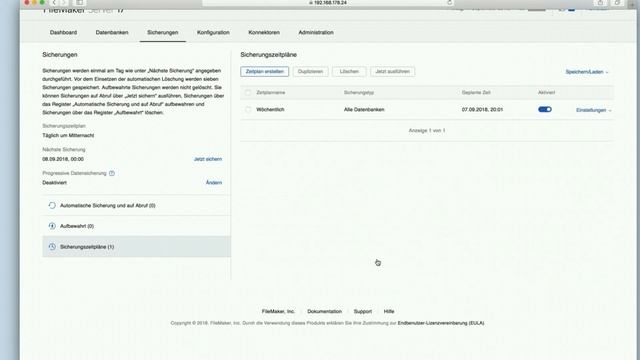Image resolution: width=640 pixels, height=360 pixels.
Task: Click the Deaktiviert status text
Action: [54, 183]
